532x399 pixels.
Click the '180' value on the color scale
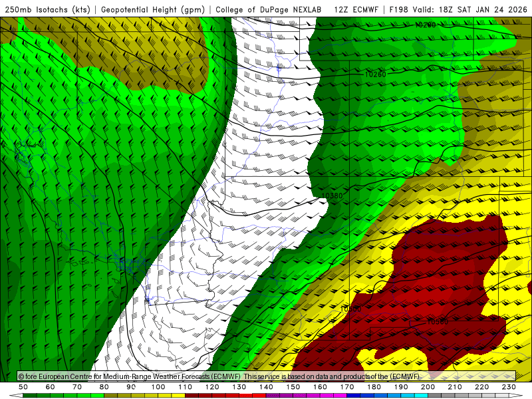click(x=374, y=387)
